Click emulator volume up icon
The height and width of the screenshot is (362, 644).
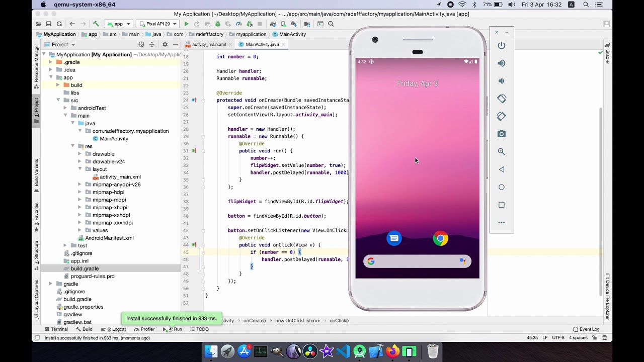[x=502, y=63]
